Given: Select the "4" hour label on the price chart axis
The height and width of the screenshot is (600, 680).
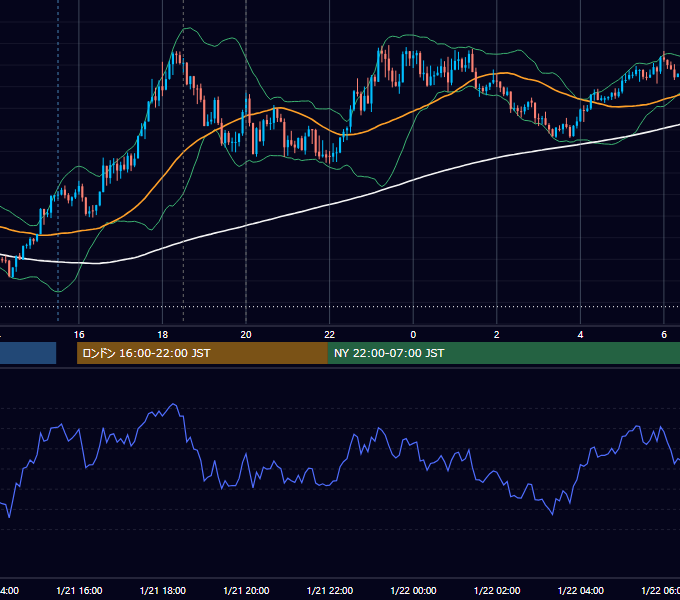Looking at the screenshot, I should 580,335.
